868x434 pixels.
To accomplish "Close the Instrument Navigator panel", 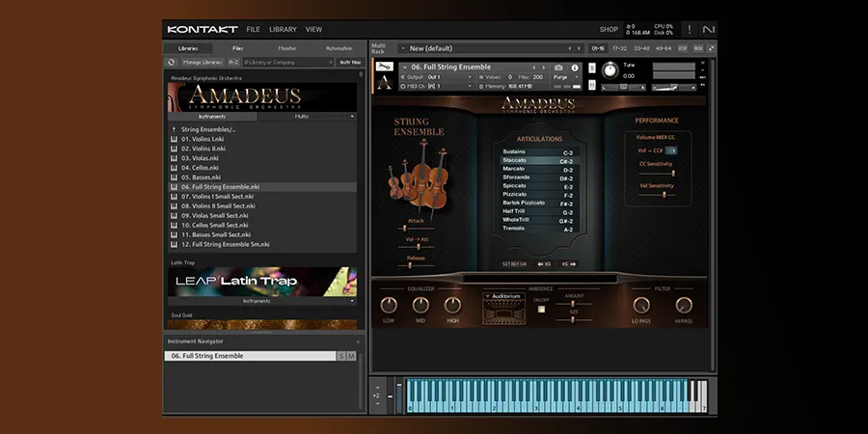I will coord(358,341).
